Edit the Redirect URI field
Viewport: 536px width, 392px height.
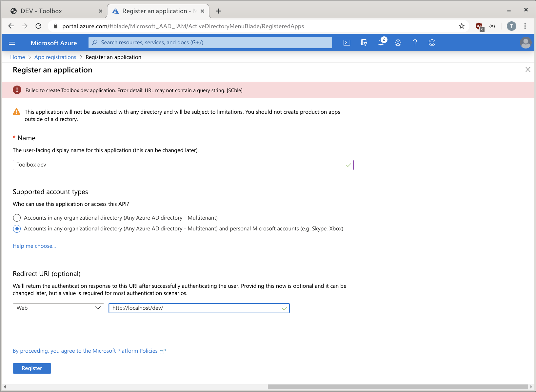pos(199,308)
